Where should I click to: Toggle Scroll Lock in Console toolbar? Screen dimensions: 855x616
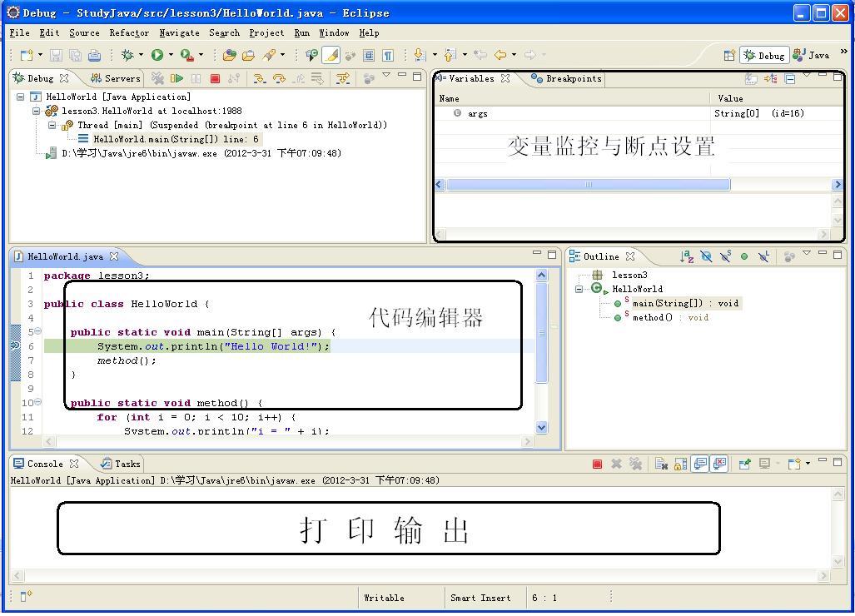(x=680, y=464)
